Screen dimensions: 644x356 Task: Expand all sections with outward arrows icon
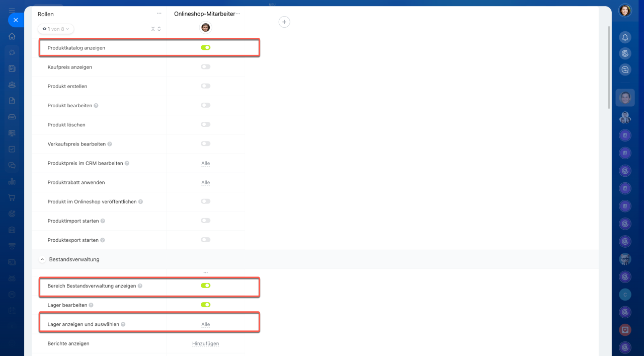[159, 29]
